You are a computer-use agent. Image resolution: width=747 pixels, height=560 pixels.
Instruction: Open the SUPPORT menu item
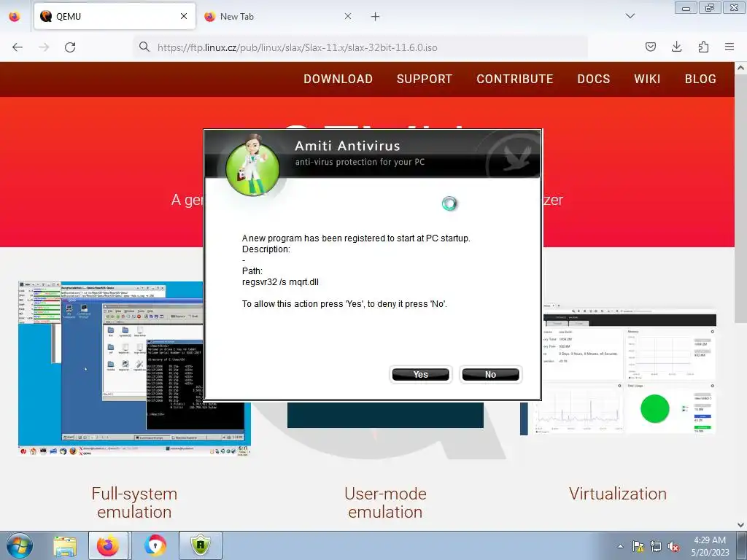point(425,79)
